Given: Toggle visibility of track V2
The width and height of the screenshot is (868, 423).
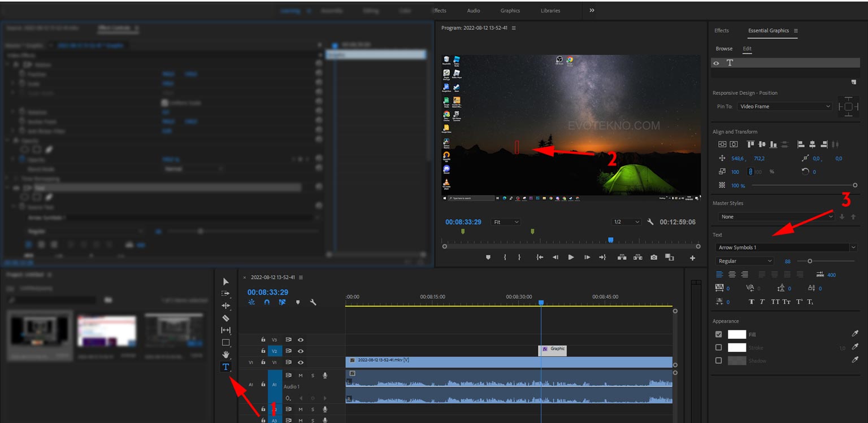Looking at the screenshot, I should pos(302,351).
